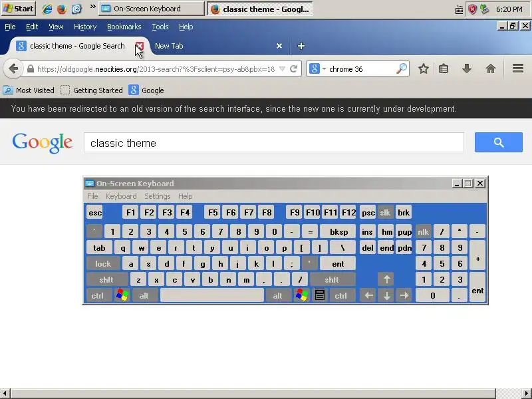Click the URL address bar
The width and height of the screenshot is (532, 399).
tap(156, 69)
